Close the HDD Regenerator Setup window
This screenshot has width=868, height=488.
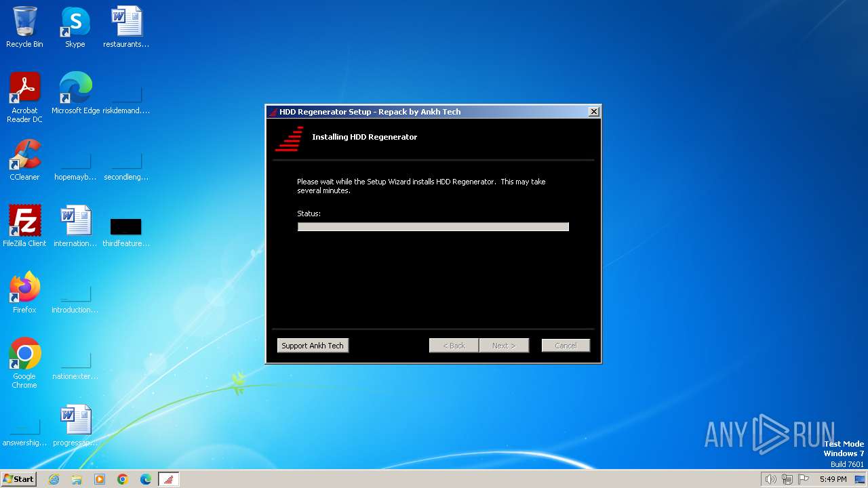click(x=594, y=112)
